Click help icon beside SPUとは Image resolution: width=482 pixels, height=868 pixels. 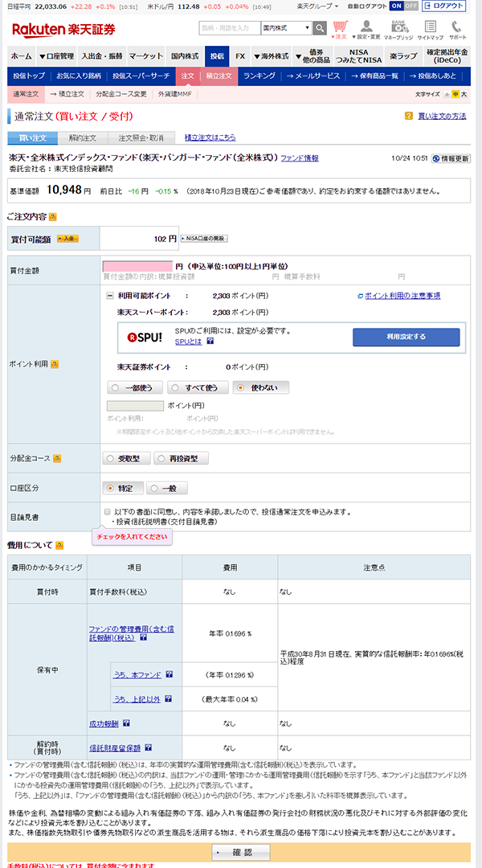coord(210,342)
